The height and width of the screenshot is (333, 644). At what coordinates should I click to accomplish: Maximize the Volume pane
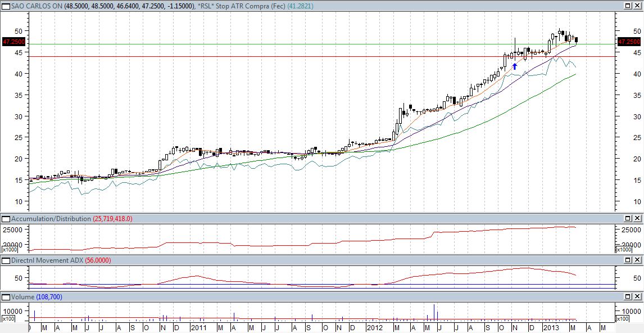628,296
